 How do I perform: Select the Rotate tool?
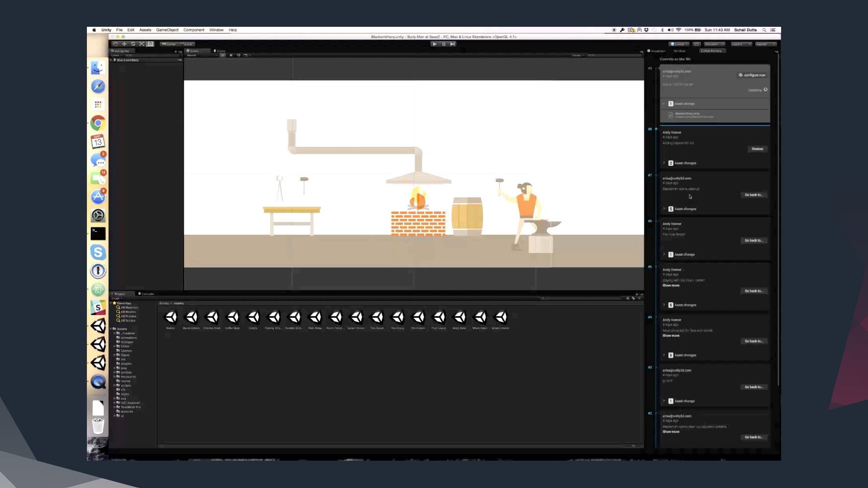pos(133,44)
